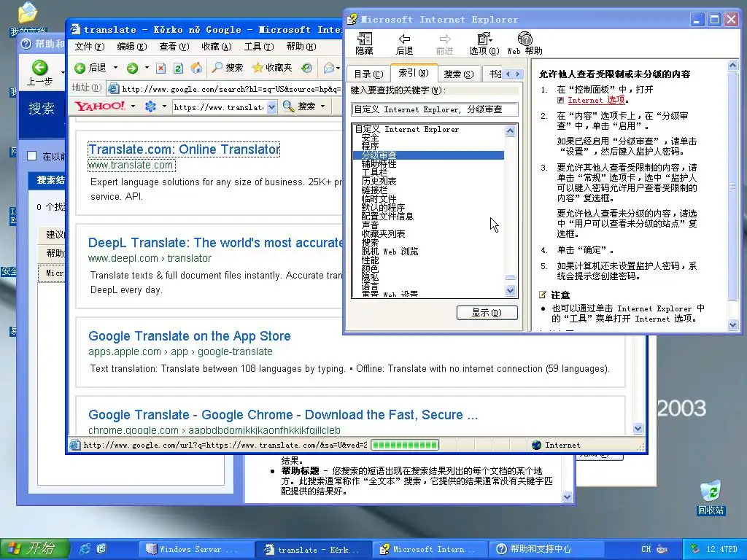The width and height of the screenshot is (747, 560).
Task: Open the Yahoo! logo dropdown arrow
Action: pos(133,106)
